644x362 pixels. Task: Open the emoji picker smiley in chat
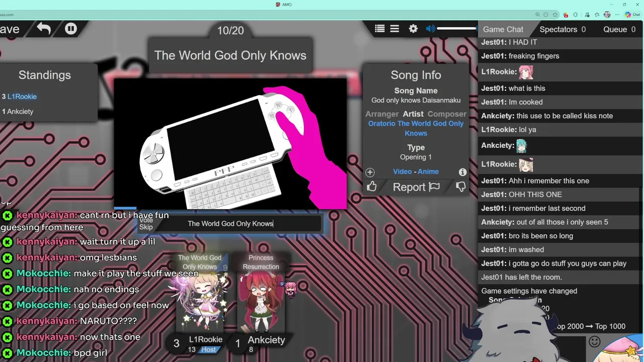click(595, 342)
